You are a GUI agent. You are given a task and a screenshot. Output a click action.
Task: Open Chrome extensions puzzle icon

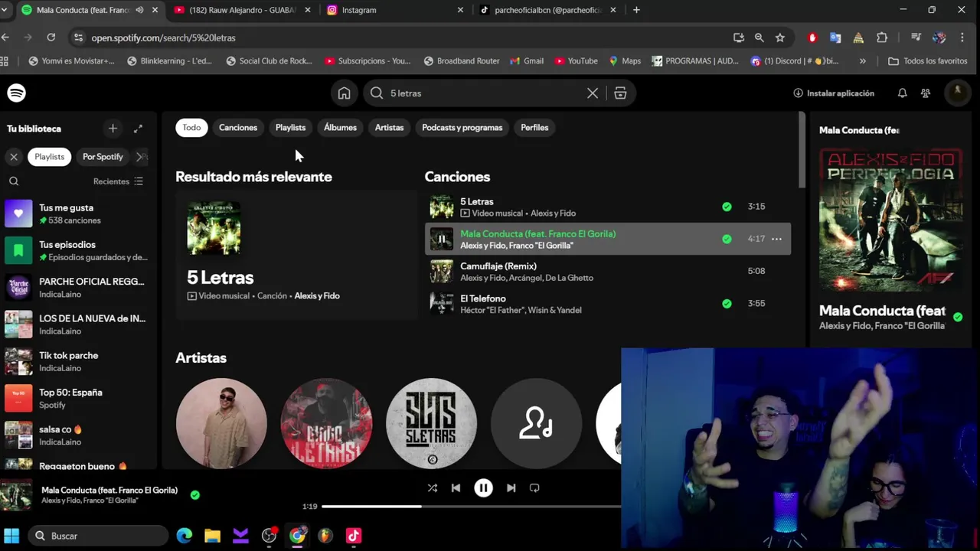[x=882, y=37]
